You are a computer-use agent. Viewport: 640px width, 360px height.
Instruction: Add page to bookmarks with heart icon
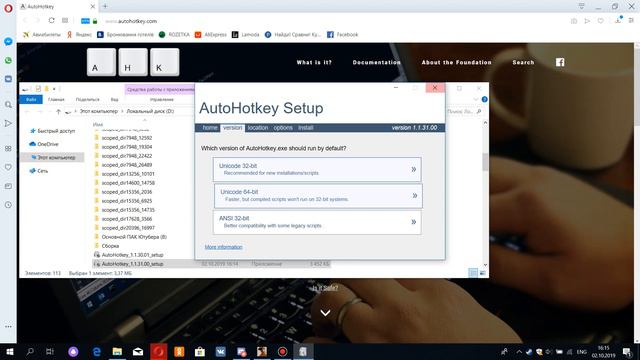(600, 21)
